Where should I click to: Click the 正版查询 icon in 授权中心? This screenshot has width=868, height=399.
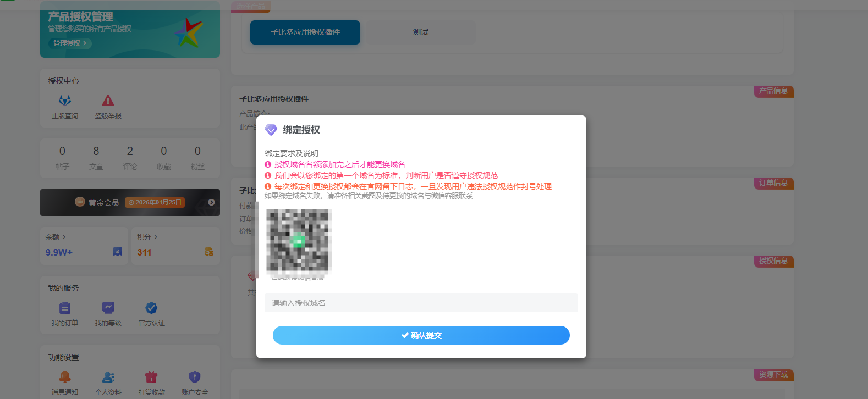pos(65,101)
